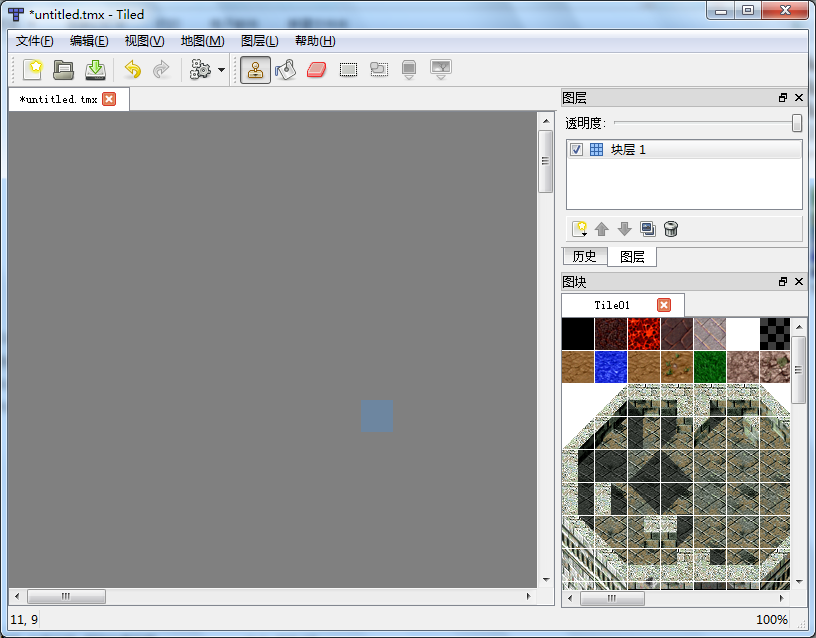816x638 pixels.
Task: Maximize the Tiled window
Action: pos(748,11)
